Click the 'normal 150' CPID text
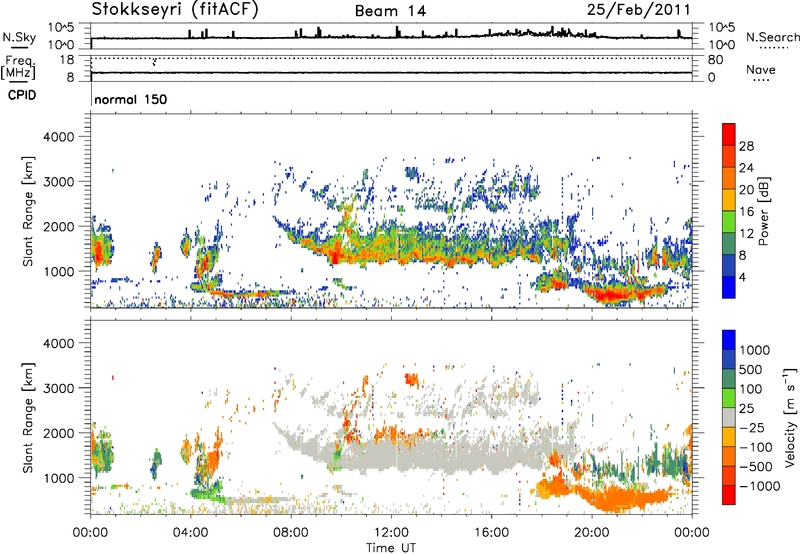This screenshot has height=554, width=800. point(131,99)
